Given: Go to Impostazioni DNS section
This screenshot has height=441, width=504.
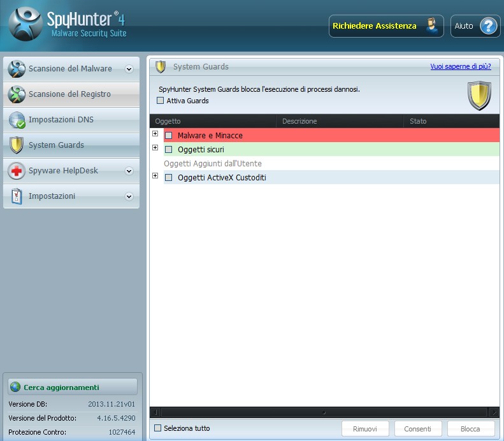Looking at the screenshot, I should tap(71, 120).
